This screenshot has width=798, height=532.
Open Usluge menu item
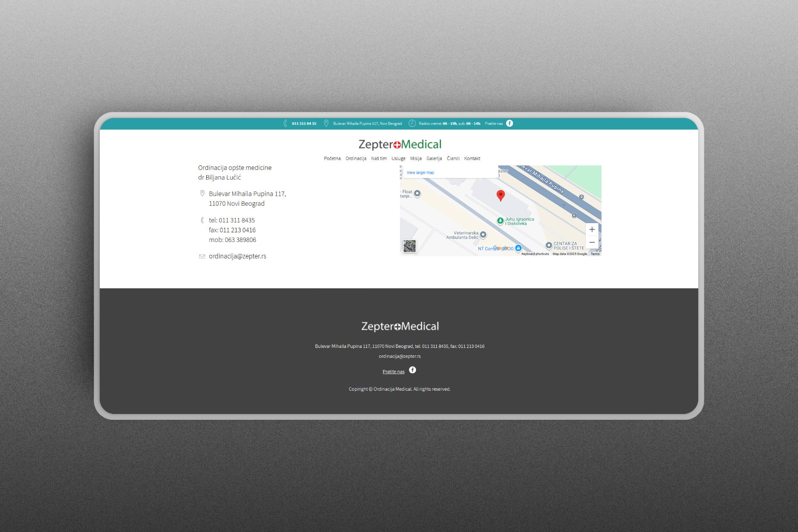click(398, 158)
